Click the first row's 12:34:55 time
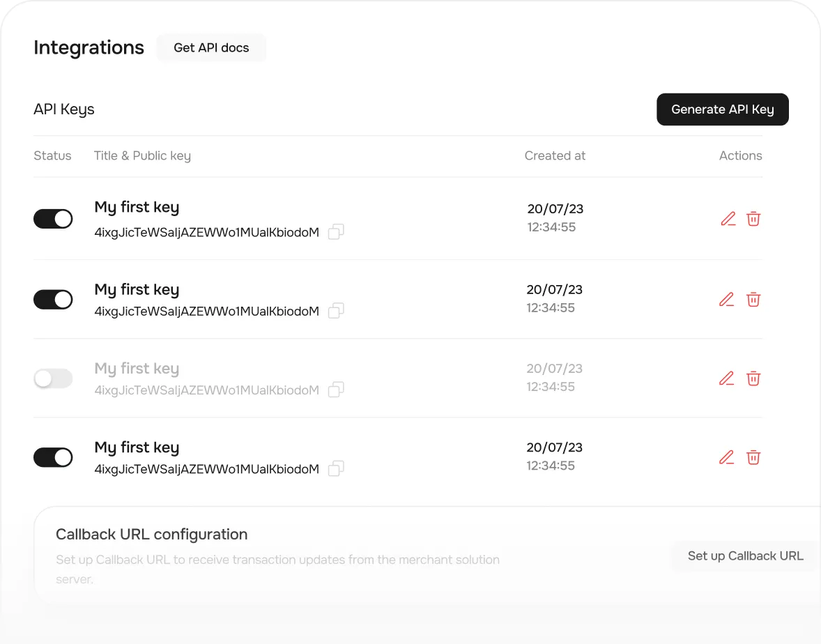The height and width of the screenshot is (644, 821). point(551,227)
